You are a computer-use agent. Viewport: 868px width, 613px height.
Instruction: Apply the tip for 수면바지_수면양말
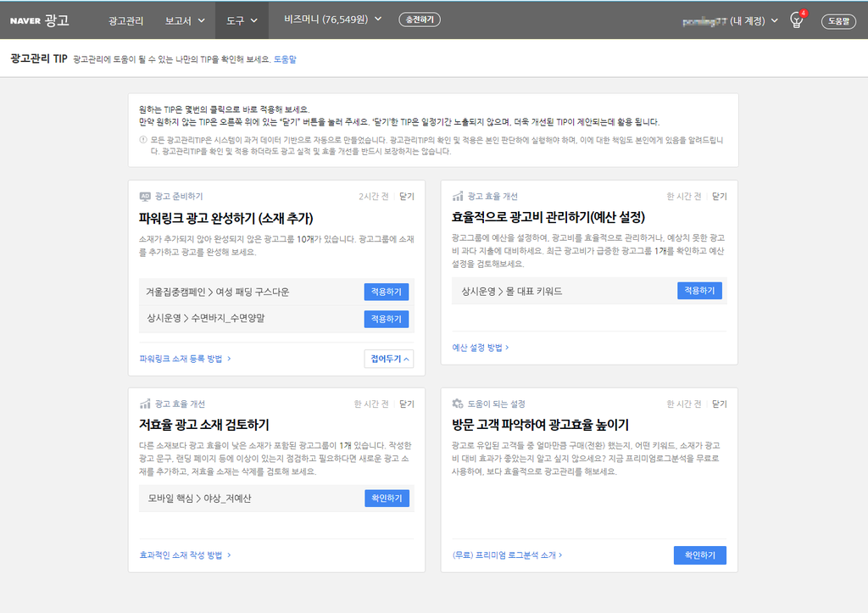pos(387,319)
